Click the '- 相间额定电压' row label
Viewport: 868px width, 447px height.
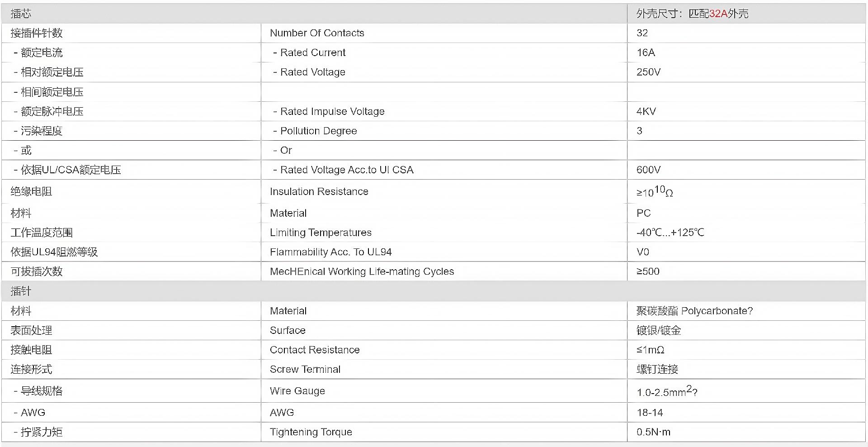[49, 92]
